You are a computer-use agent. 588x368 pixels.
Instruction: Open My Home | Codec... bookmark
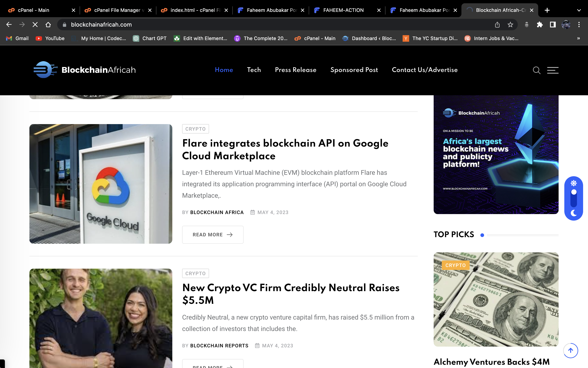(x=99, y=38)
